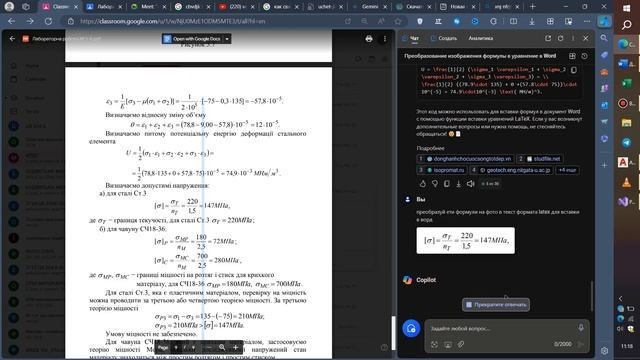640x360 pixels.
Task: Expand Open with Google Docs dropdown arrow
Action: click(227, 39)
